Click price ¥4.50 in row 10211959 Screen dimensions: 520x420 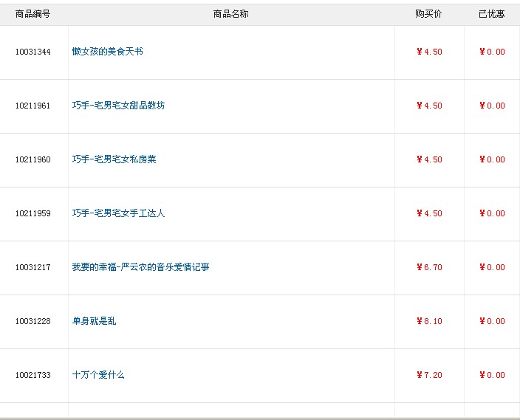coord(429,213)
